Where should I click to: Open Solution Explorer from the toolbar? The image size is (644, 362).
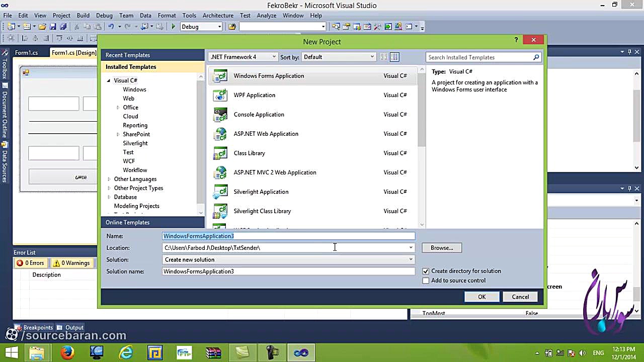pos(336,27)
